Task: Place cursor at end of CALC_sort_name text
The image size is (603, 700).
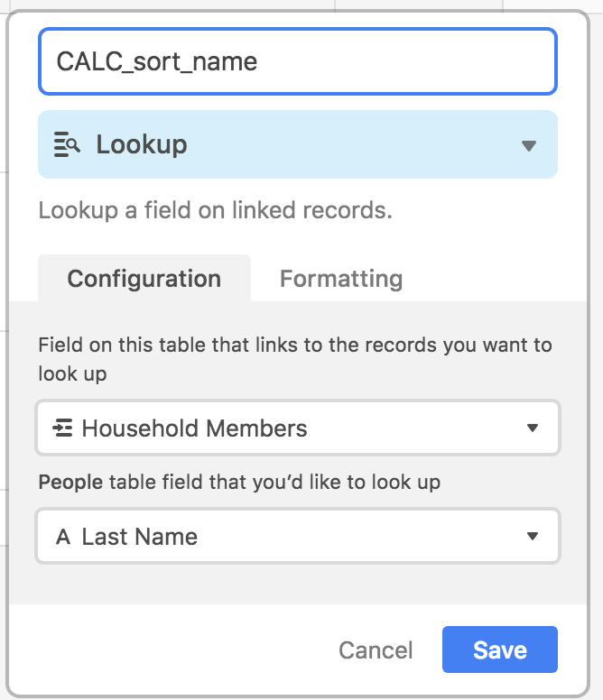Action: [x=258, y=61]
